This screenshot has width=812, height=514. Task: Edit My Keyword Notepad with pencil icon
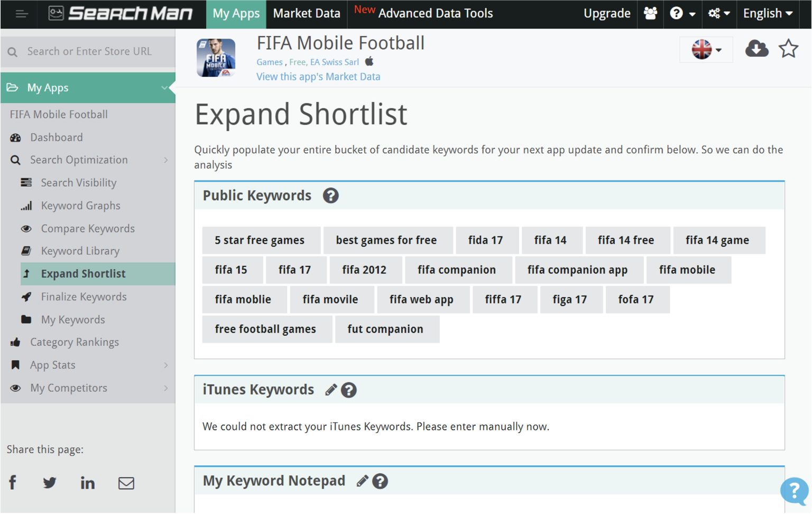[x=362, y=481]
